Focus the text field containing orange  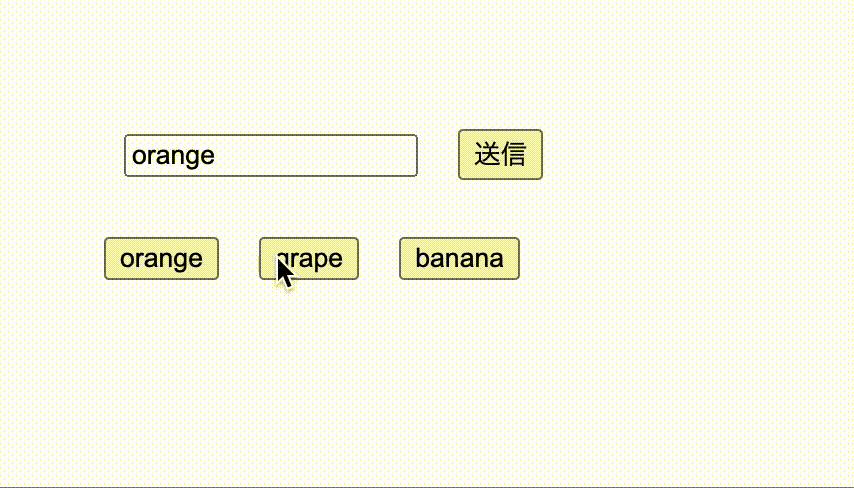(271, 156)
